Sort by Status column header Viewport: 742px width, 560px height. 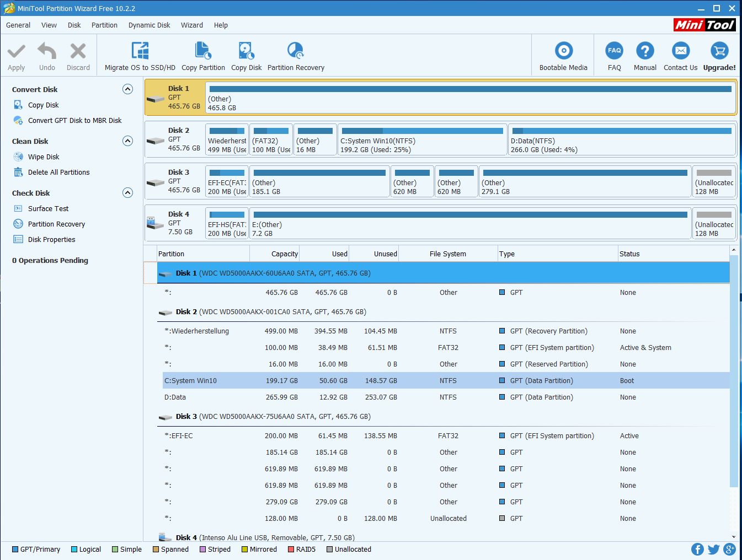673,254
